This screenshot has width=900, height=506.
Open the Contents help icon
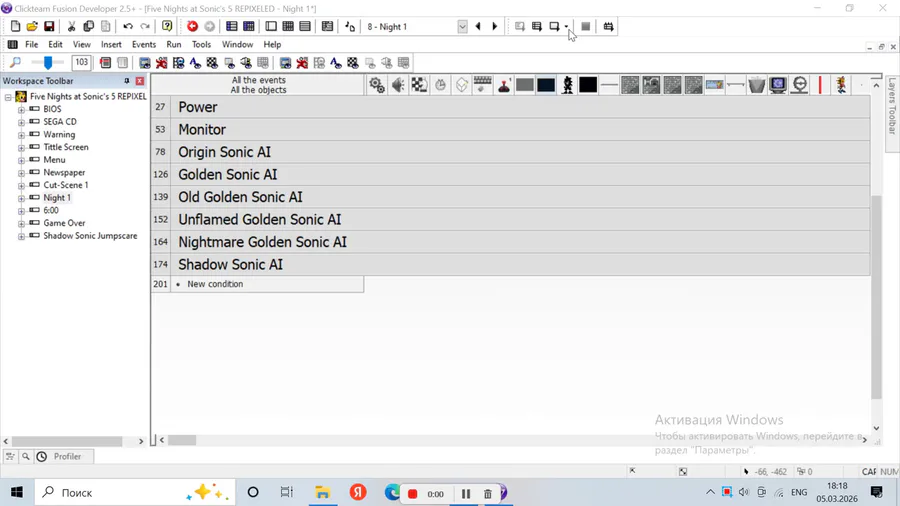point(167,26)
